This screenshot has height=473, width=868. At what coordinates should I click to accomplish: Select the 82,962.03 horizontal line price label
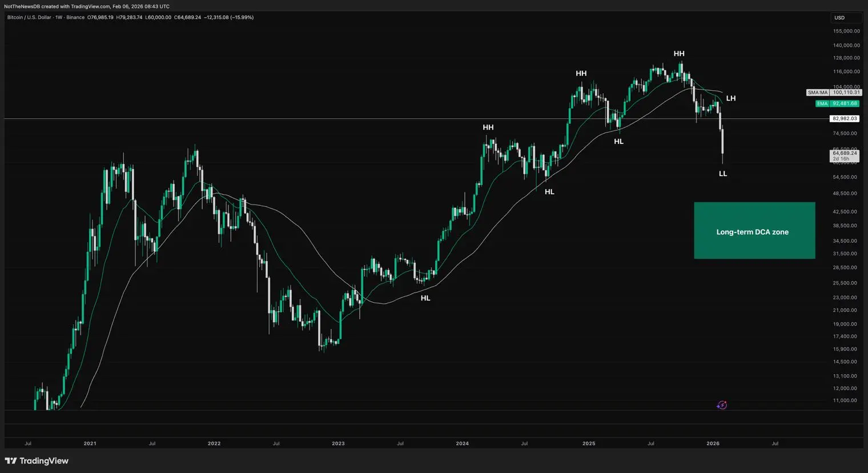tap(845, 119)
